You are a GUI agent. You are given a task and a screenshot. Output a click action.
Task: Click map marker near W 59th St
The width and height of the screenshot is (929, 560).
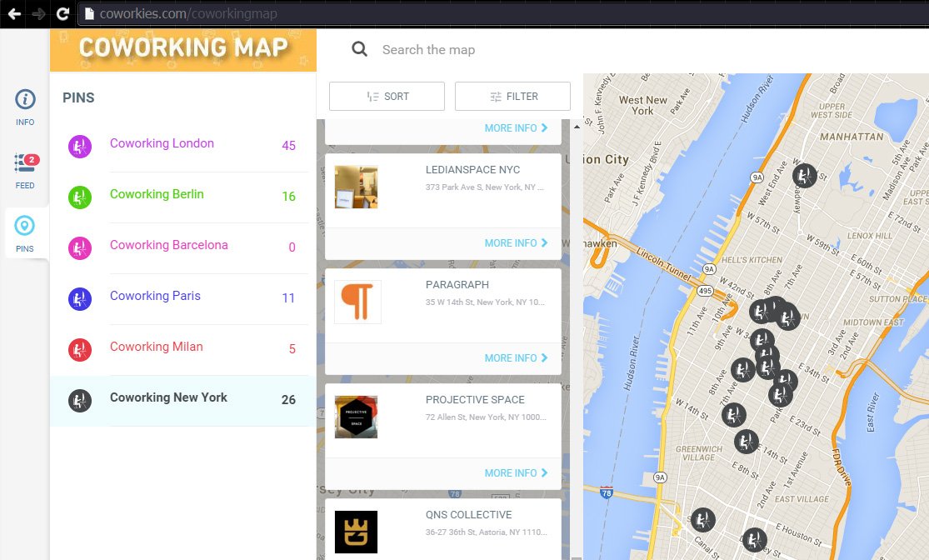[805, 175]
